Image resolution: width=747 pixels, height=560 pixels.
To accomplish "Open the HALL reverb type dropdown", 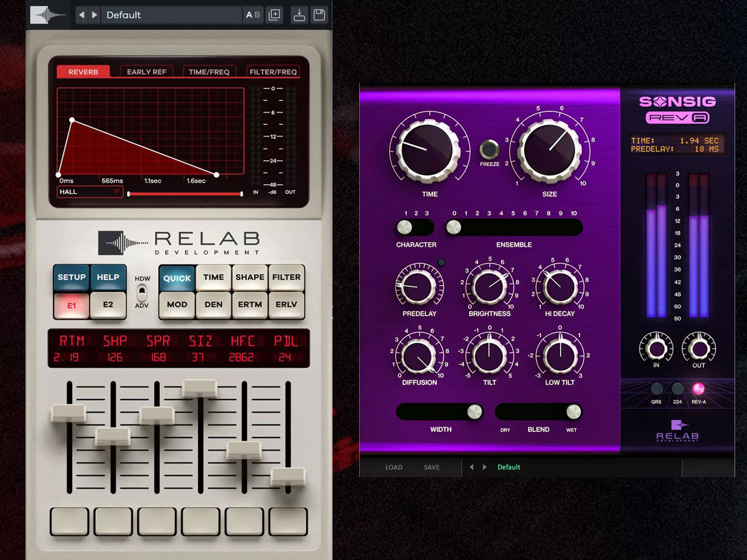I will pos(88,192).
